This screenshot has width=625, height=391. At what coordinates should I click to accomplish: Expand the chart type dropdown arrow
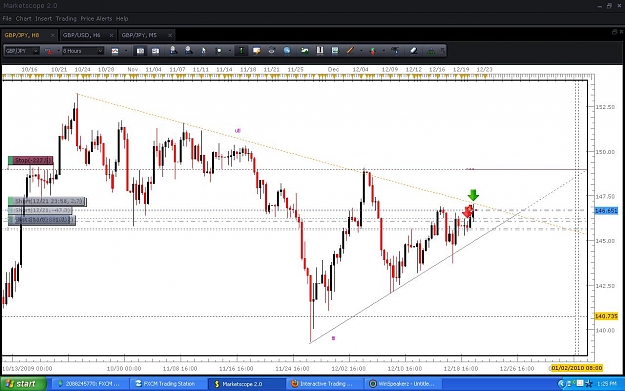(126, 51)
